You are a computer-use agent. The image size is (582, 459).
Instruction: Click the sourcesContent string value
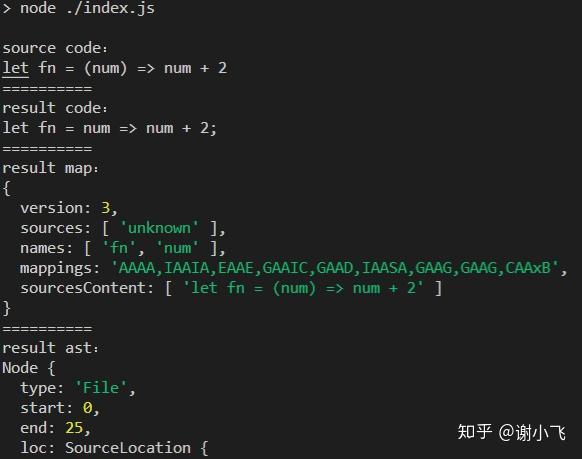tap(303, 288)
